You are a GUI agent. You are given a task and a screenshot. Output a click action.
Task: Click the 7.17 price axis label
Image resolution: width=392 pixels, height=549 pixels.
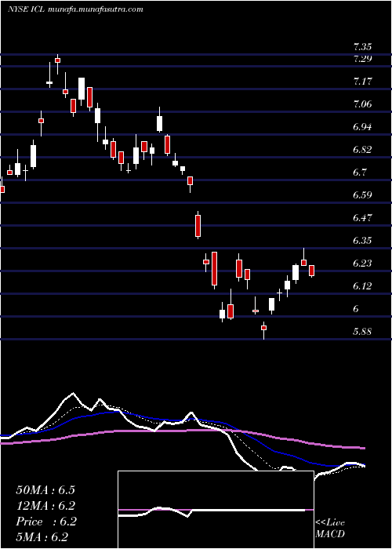tap(362, 82)
